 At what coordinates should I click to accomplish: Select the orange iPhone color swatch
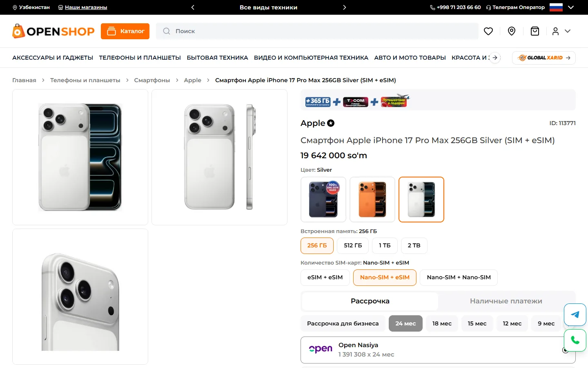pos(372,200)
